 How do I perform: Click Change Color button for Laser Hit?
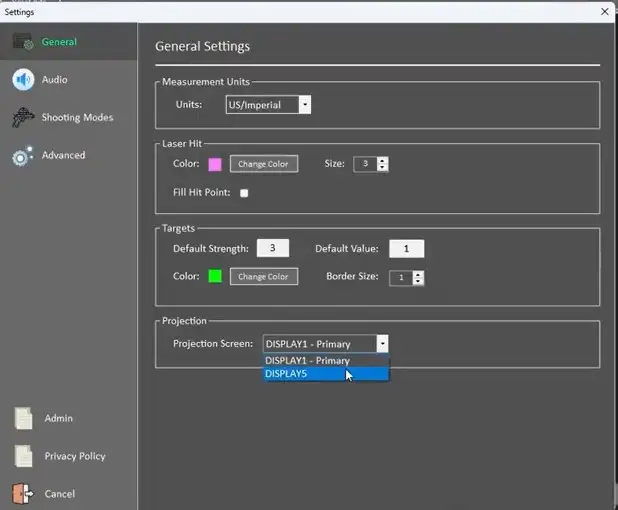click(x=263, y=164)
